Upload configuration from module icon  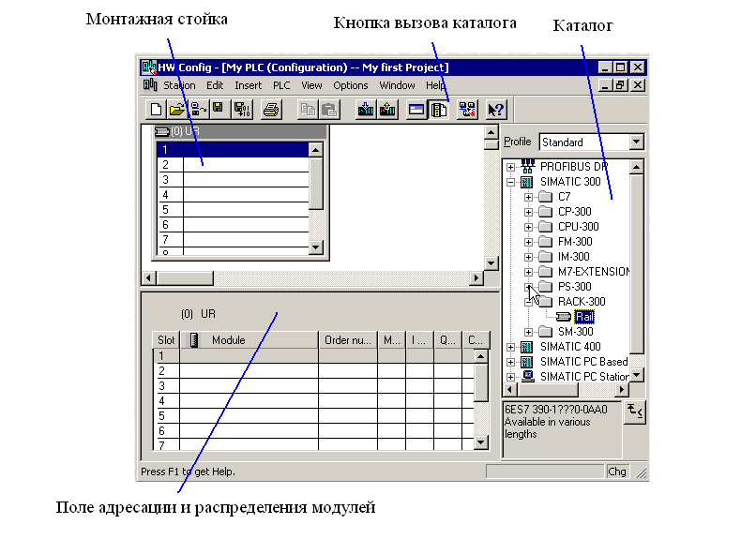click(x=387, y=110)
